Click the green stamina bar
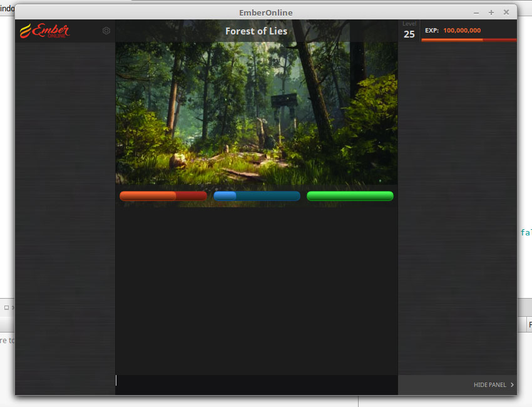This screenshot has height=407, width=532. click(350, 196)
